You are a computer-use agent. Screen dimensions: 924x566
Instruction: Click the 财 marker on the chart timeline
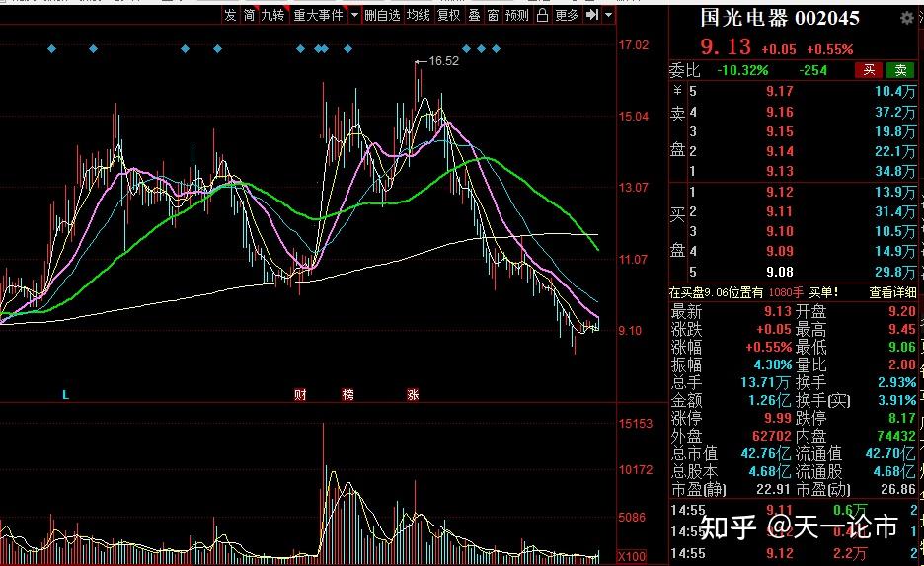pos(300,395)
